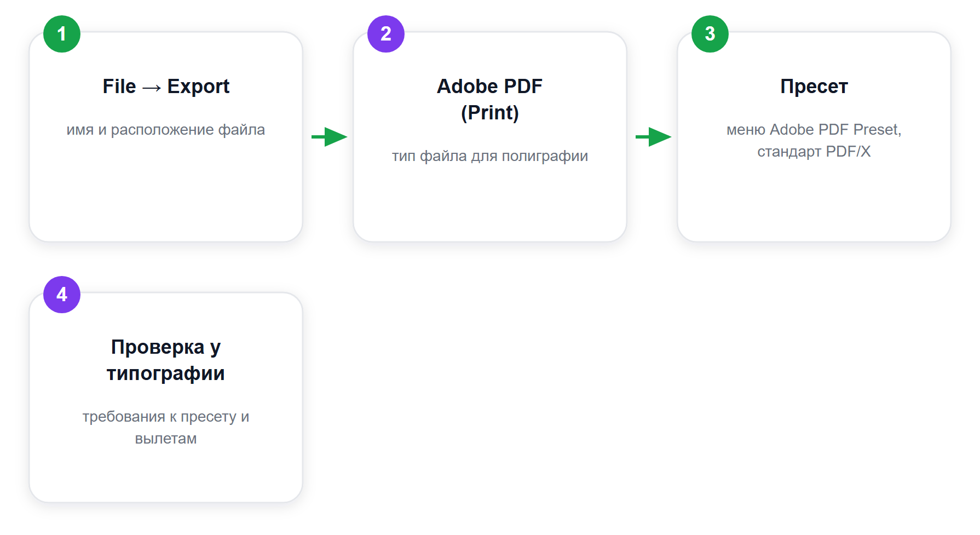980x535 pixels.
Task: Click empty area of step 1 card
Action: tap(166, 192)
